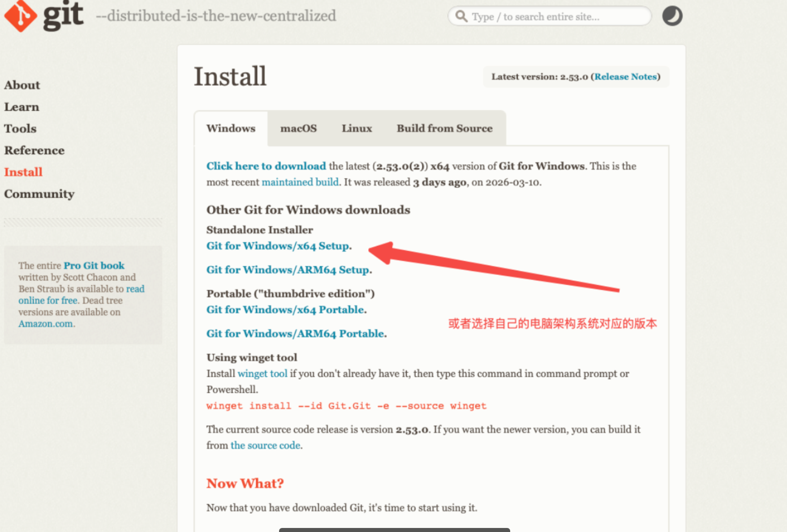Switch to the Linux tab
Screen dimensions: 787x532
pos(357,129)
